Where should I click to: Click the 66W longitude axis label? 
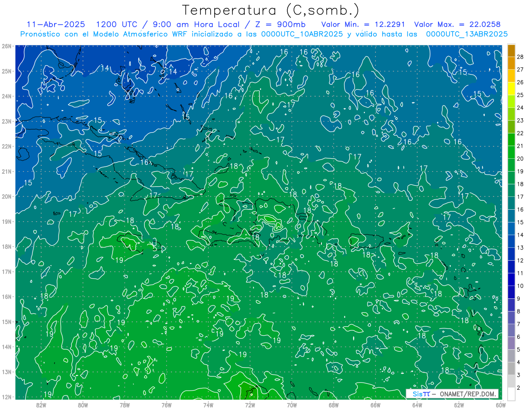[376, 405]
